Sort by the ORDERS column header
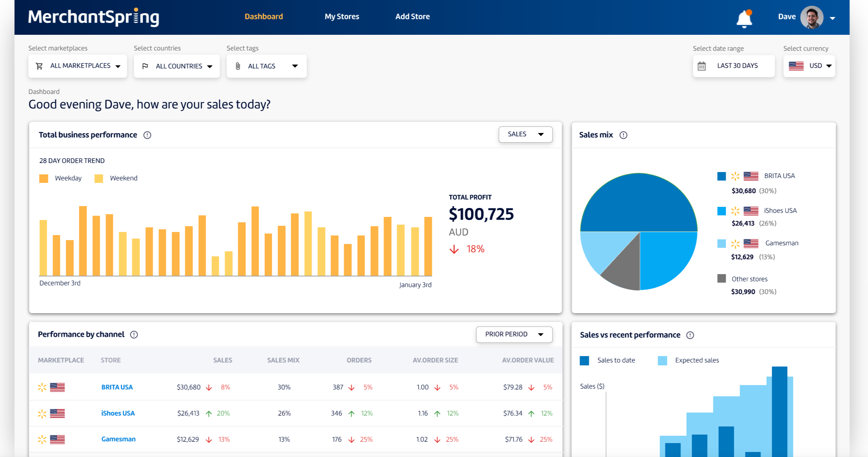This screenshot has height=457, width=868. [359, 360]
